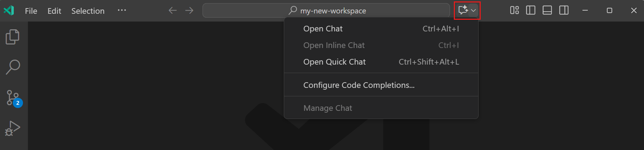Toggle the bottom Panel visibility
Screen dimensions: 644x150
click(547, 11)
